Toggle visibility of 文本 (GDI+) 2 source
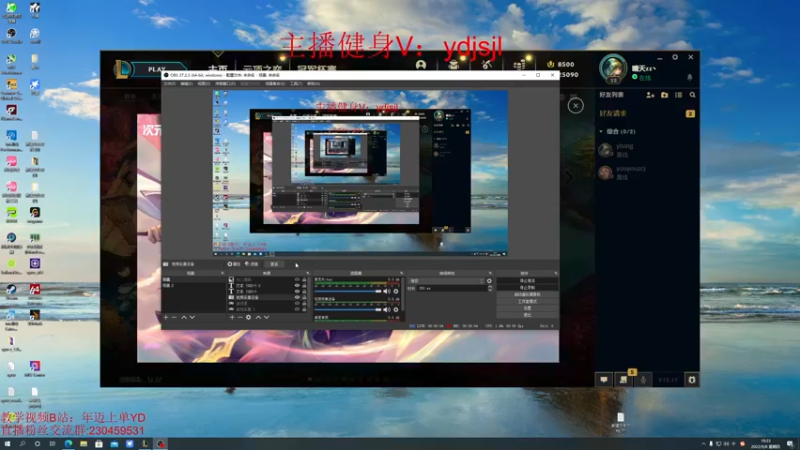800x450 pixels. (297, 286)
